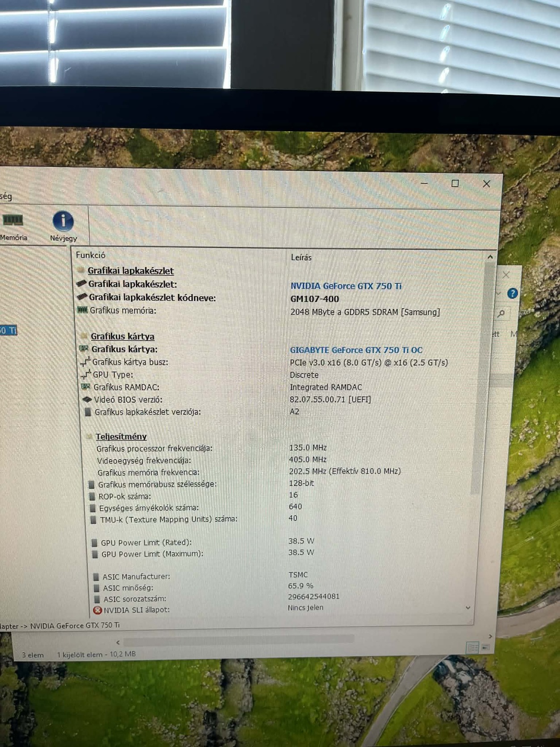
Task: Maximize the hardware info window
Action: coord(455,184)
